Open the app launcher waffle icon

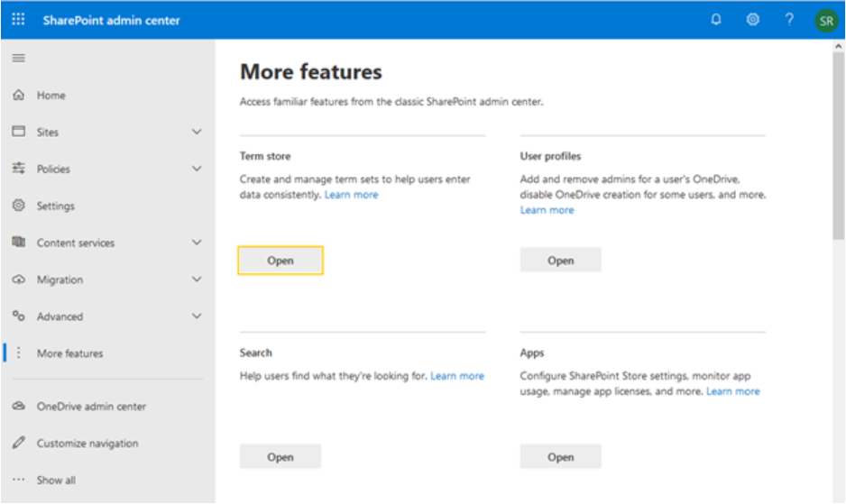pyautogui.click(x=18, y=19)
